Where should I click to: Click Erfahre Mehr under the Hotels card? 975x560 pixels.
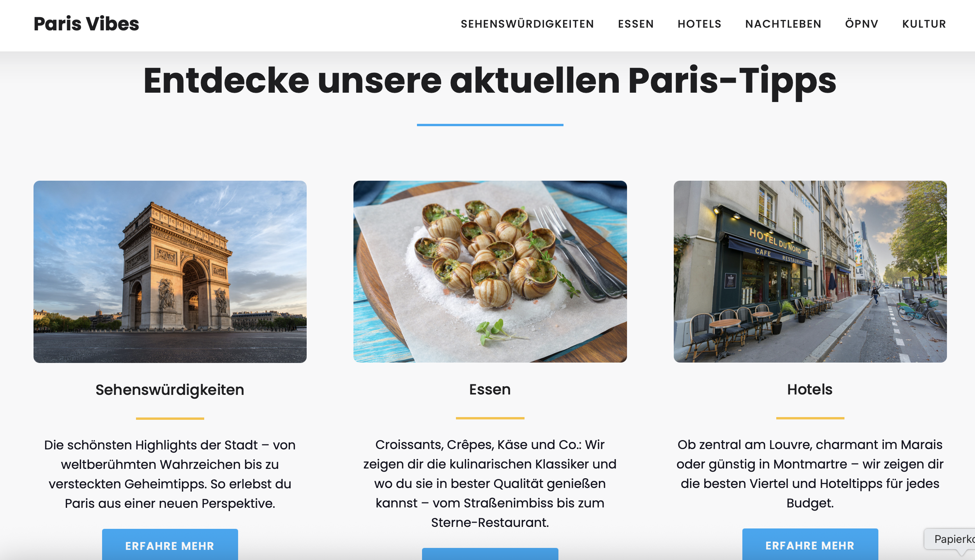coord(810,544)
